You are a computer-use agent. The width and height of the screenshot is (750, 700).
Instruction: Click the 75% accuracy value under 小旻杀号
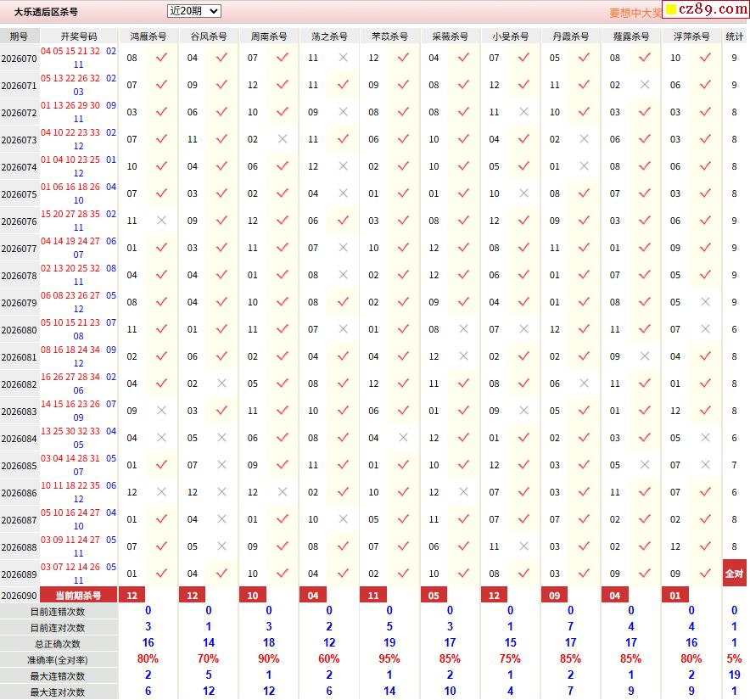511,659
